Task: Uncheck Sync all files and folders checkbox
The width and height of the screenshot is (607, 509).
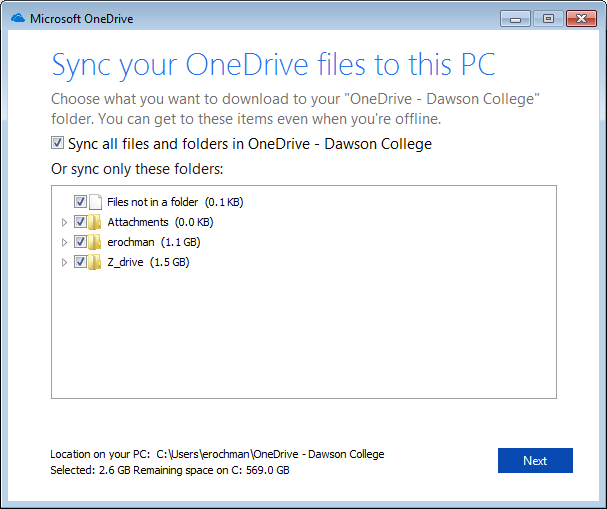Action: click(x=57, y=143)
